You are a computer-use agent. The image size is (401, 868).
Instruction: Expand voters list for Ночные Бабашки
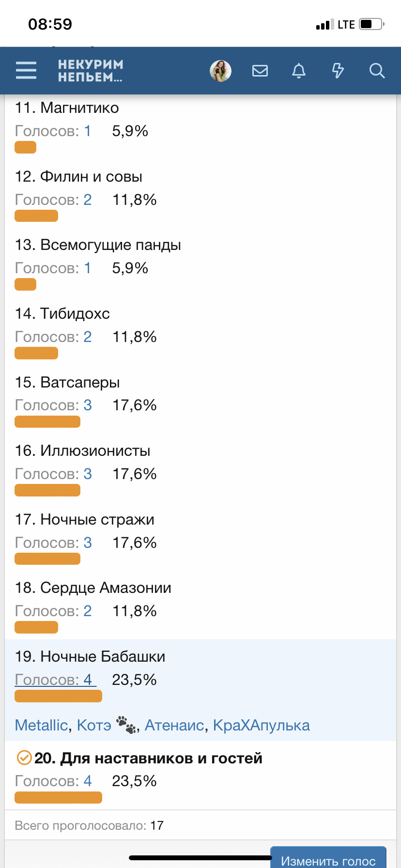tap(55, 680)
